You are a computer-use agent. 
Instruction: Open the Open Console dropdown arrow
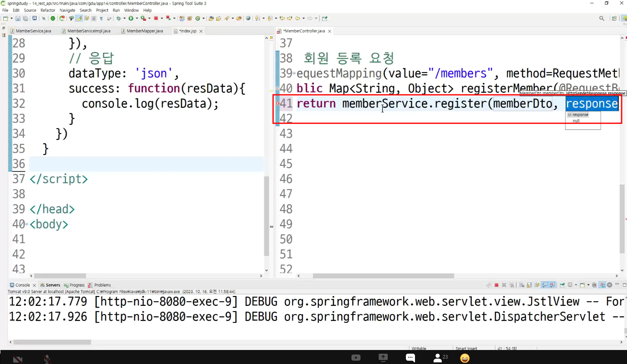588,285
